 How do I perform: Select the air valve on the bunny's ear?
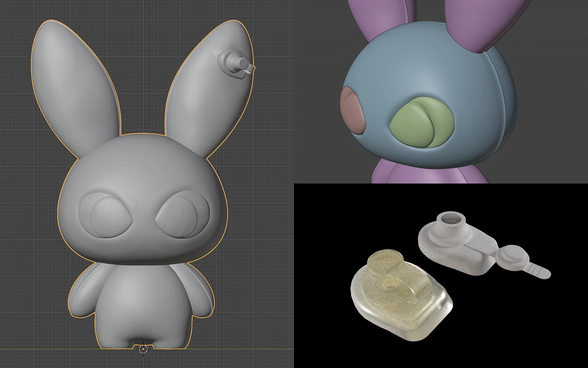pos(236,63)
